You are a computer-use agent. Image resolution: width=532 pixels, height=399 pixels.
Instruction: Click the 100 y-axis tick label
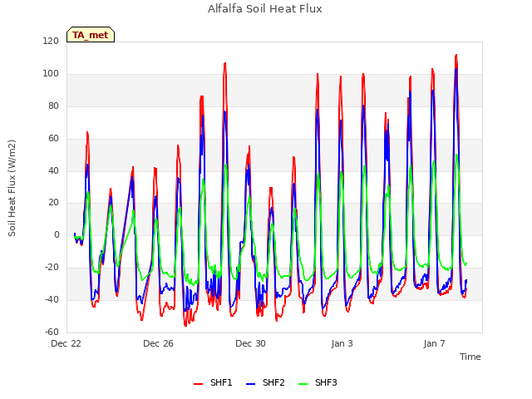[x=51, y=74]
